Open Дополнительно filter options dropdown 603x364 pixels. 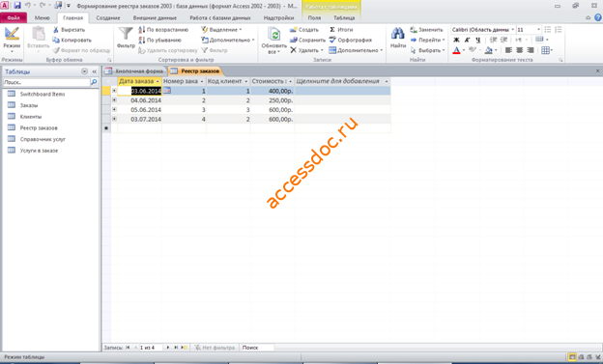[228, 40]
